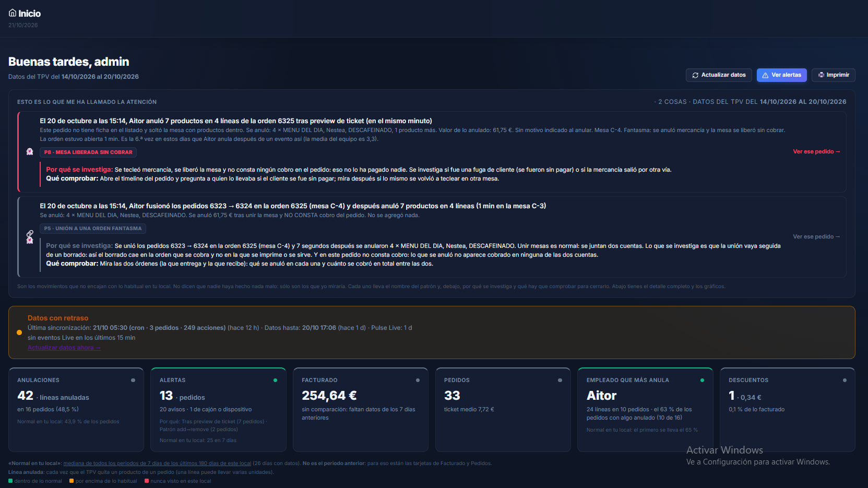
Task: Click the status dot on Anulaciones card
Action: [x=133, y=380]
